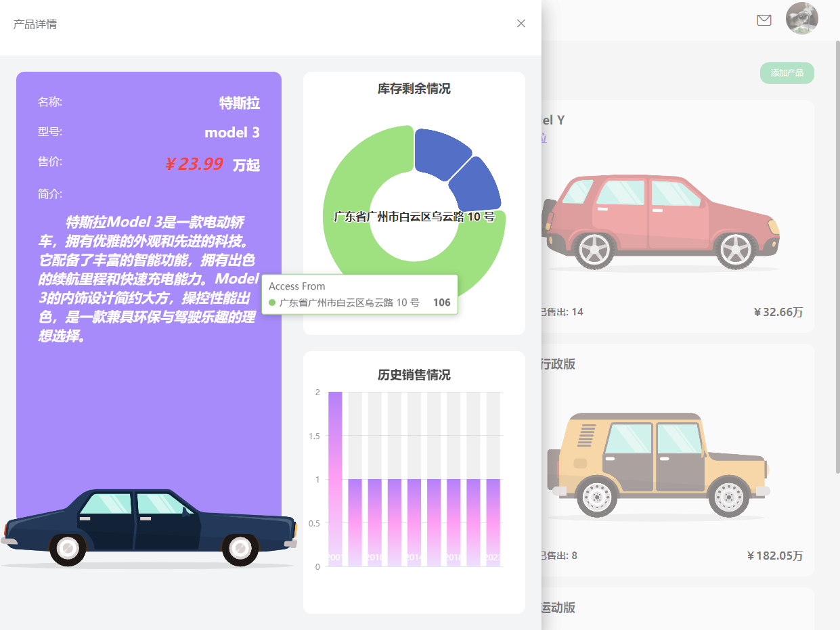840x630 pixels.
Task: Click the 行政版 card title
Action: click(558, 364)
